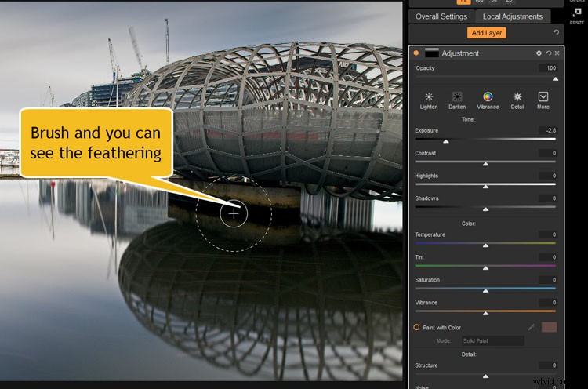Edit the Shadows value field
Screen dimensions: 588x389
click(x=548, y=198)
